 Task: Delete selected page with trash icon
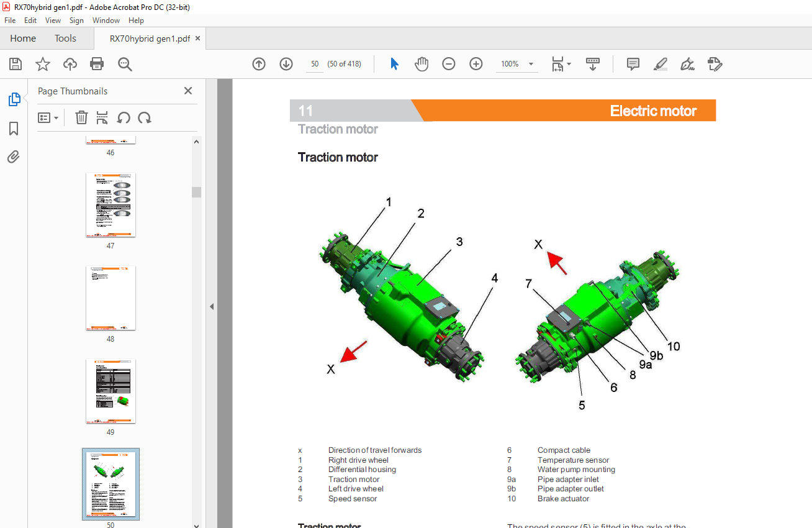[81, 117]
